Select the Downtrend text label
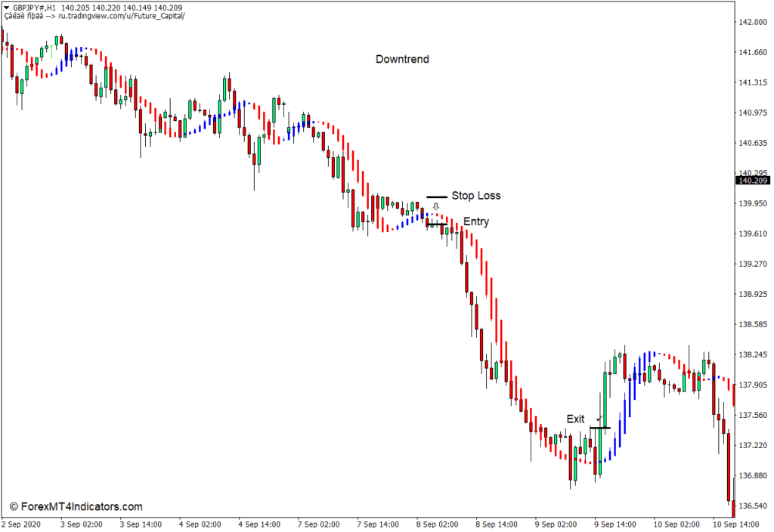 pos(402,59)
